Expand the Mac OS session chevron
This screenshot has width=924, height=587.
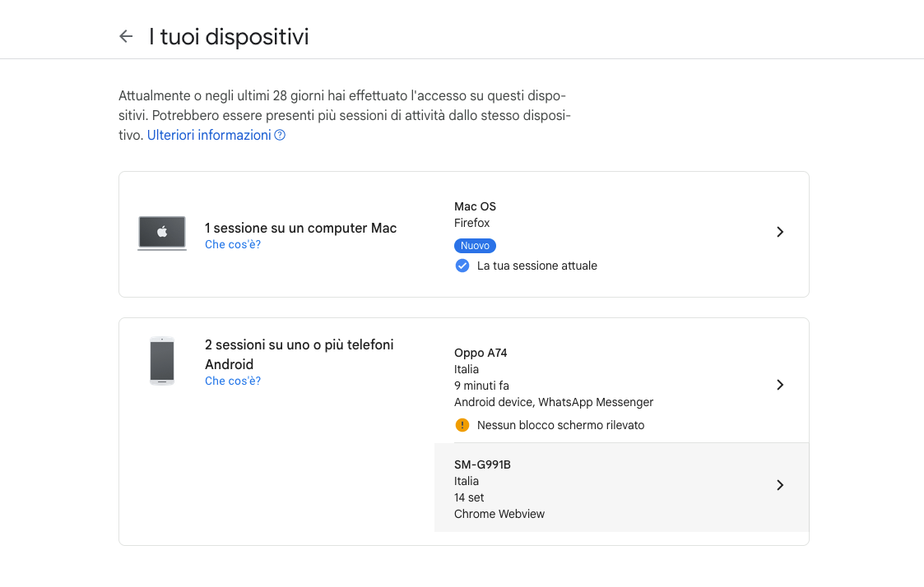(x=780, y=232)
